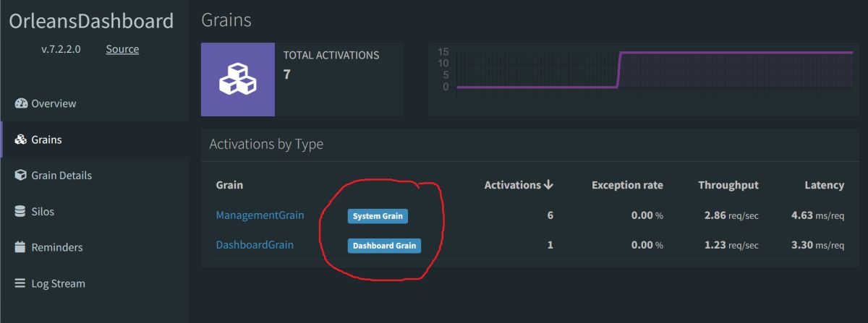Sort by Exception rate column header
Screen dimensions: 868x323
tap(627, 185)
